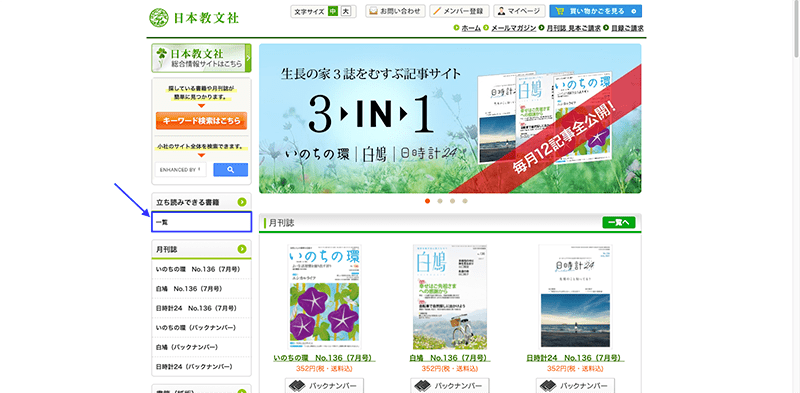The width and height of the screenshot is (800, 393).
Task: Open 日時計24 No.136（7月号） title link
Action: coord(576,358)
